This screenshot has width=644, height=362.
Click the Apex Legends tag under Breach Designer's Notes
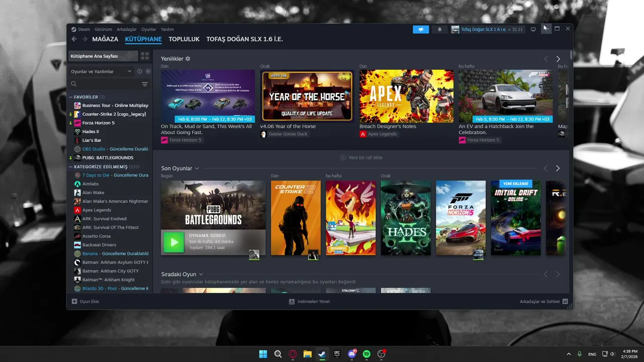point(378,134)
